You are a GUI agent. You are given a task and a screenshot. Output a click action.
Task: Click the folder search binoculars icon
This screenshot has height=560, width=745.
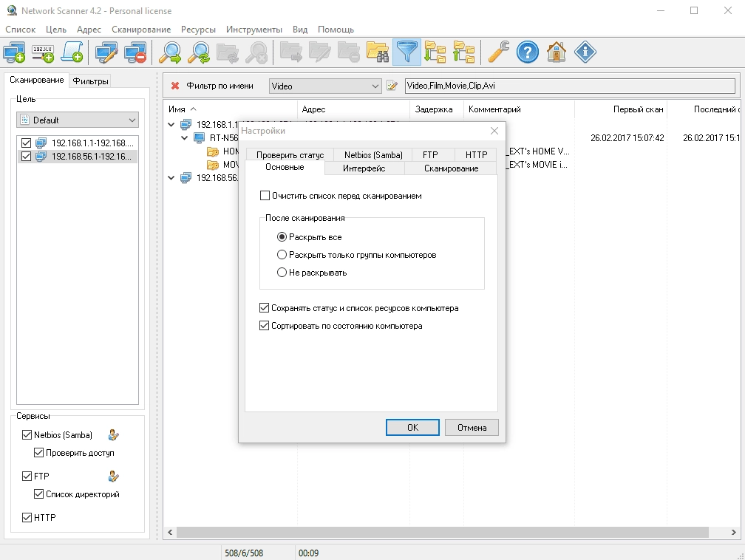(378, 52)
